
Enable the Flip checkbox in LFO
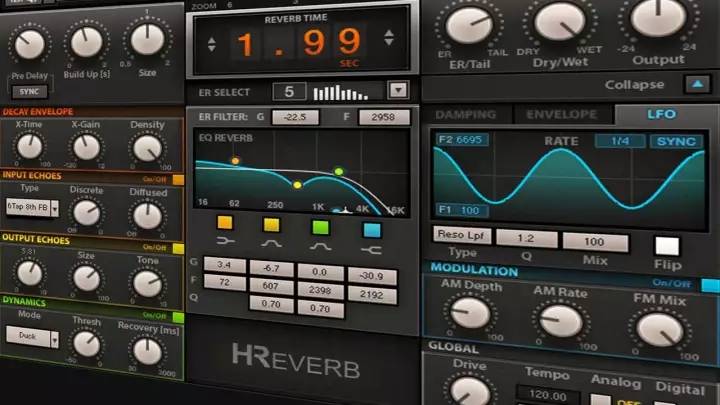pyautogui.click(x=666, y=246)
